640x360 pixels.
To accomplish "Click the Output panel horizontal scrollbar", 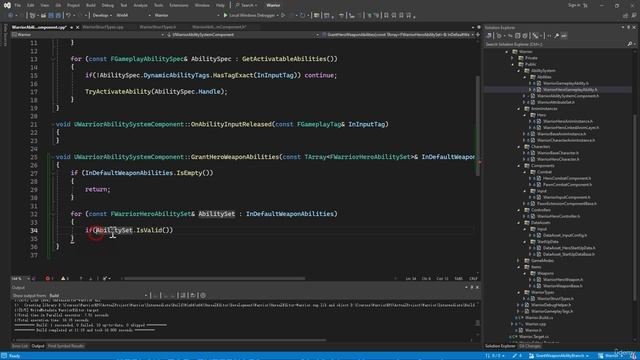I will click(170, 340).
